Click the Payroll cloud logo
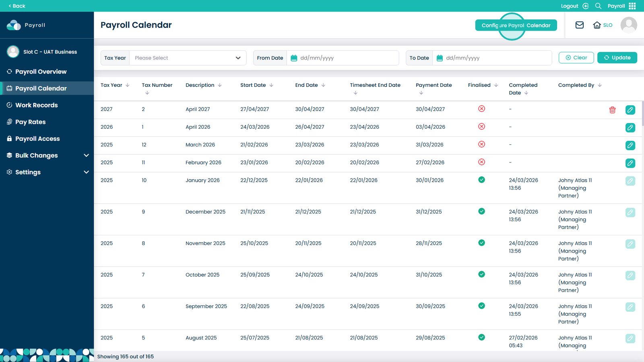Viewport: 644px width, 362px height. [14, 25]
